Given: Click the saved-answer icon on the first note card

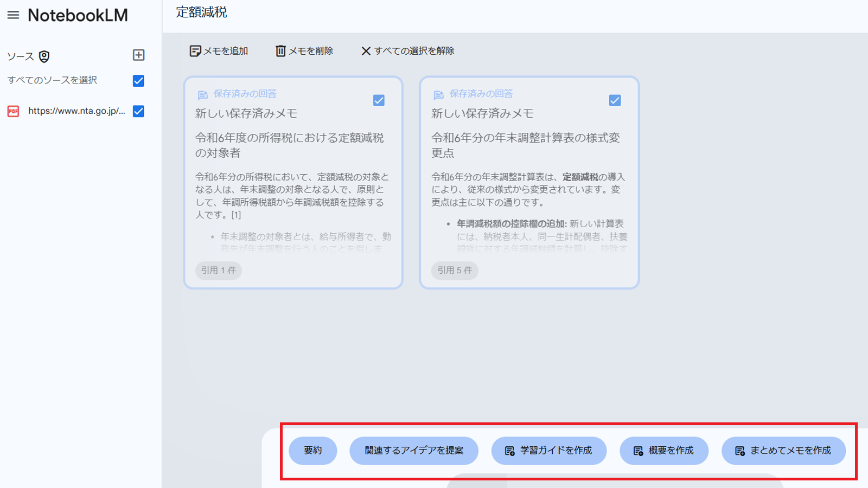Looking at the screenshot, I should coord(202,94).
